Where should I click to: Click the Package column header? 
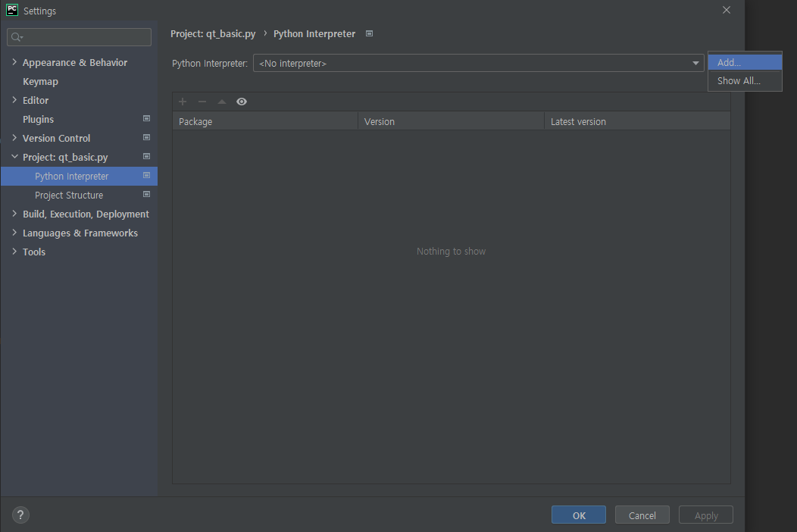tap(265, 121)
